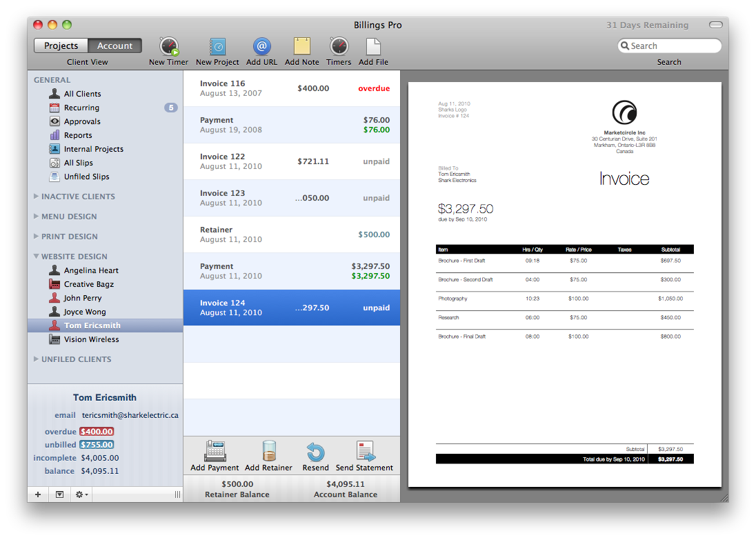This screenshot has width=756, height=540.
Task: Click the 31 Days Remaining label
Action: point(647,25)
